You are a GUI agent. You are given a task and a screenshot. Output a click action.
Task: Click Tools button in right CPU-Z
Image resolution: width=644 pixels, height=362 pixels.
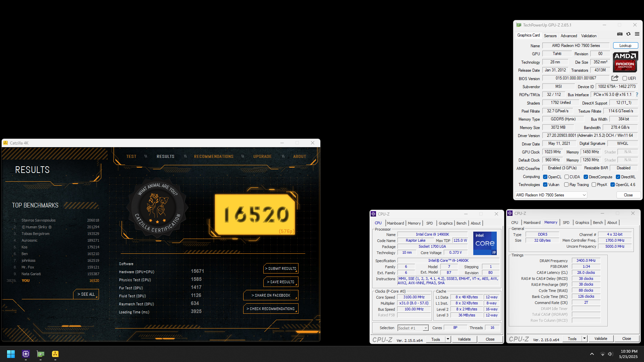(572, 339)
